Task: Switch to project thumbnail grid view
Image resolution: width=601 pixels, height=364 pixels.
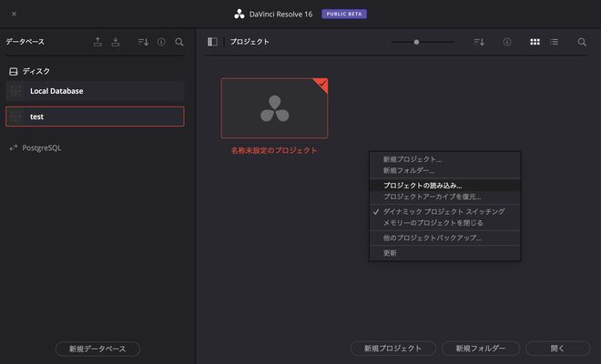Action: point(535,42)
